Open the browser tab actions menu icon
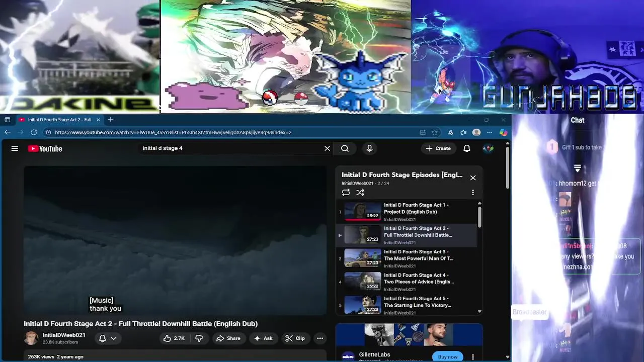Screen dimensions: 644x362 click(x=7, y=120)
